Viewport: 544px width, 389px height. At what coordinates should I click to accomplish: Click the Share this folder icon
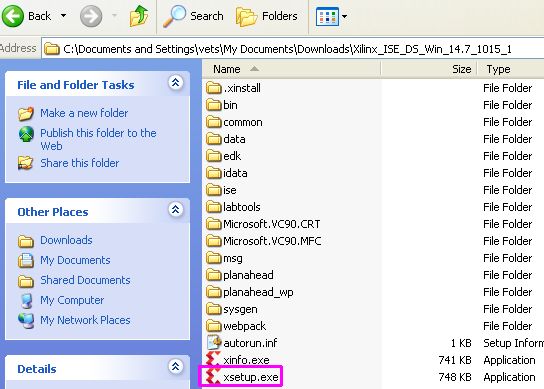click(26, 163)
